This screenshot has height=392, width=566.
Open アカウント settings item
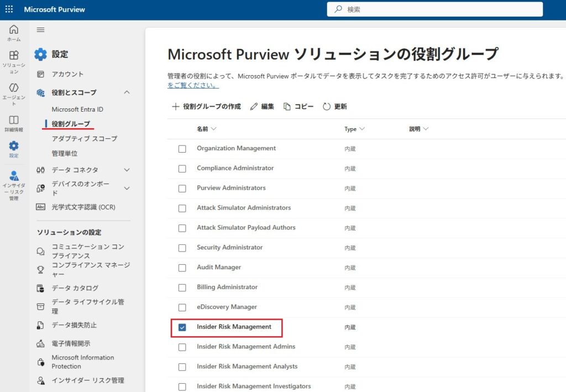point(67,74)
